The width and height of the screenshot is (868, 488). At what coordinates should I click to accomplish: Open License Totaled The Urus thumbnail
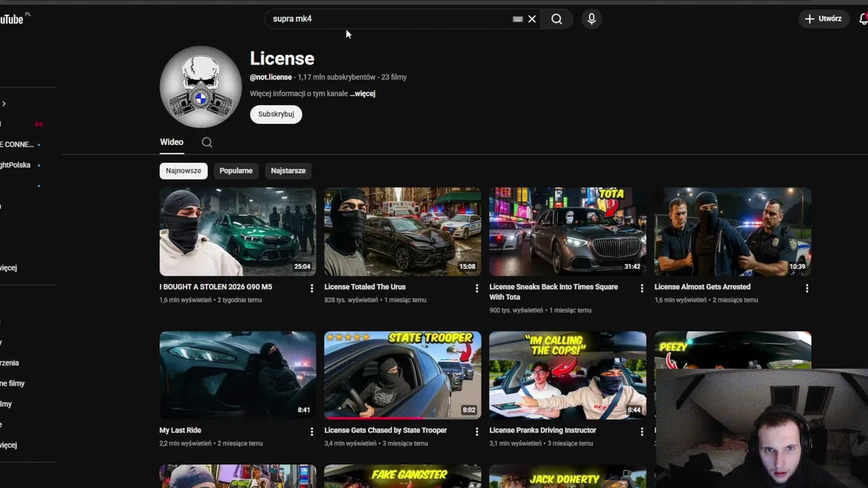click(x=403, y=232)
